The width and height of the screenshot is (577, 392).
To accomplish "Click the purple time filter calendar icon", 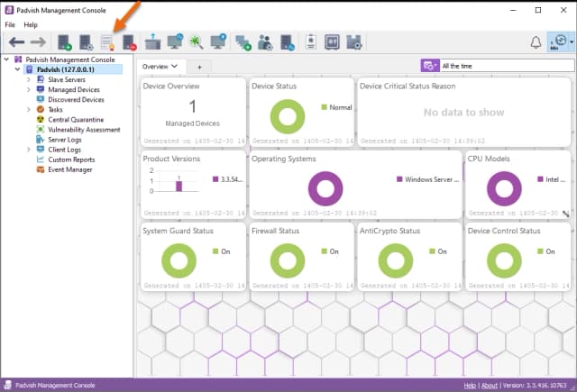I will pos(429,66).
